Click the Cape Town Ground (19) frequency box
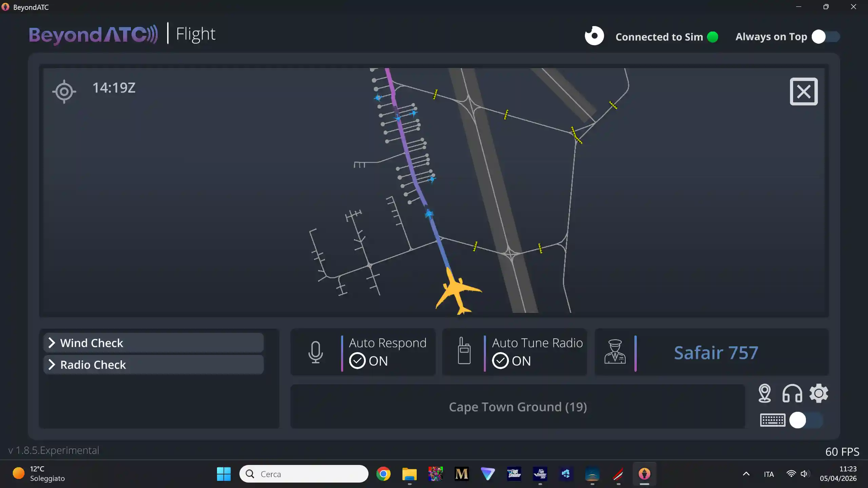 [518, 407]
